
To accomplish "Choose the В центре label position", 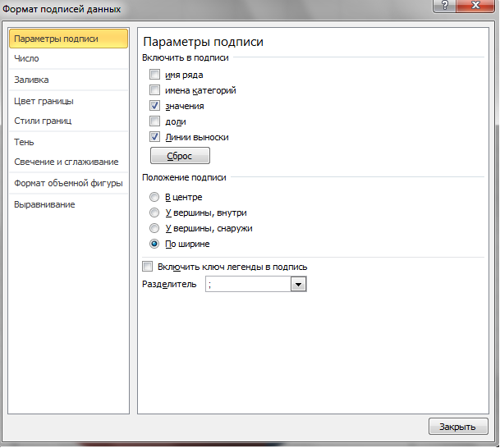I will coord(154,197).
